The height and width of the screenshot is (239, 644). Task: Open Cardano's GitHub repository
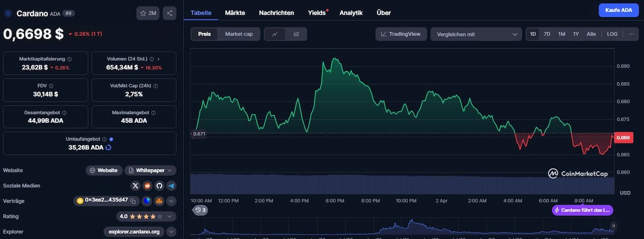pyautogui.click(x=159, y=185)
